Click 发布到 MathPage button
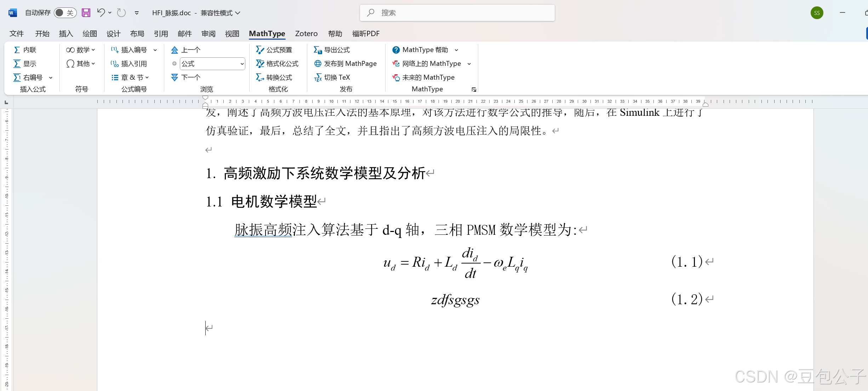The height and width of the screenshot is (391, 868). (346, 64)
